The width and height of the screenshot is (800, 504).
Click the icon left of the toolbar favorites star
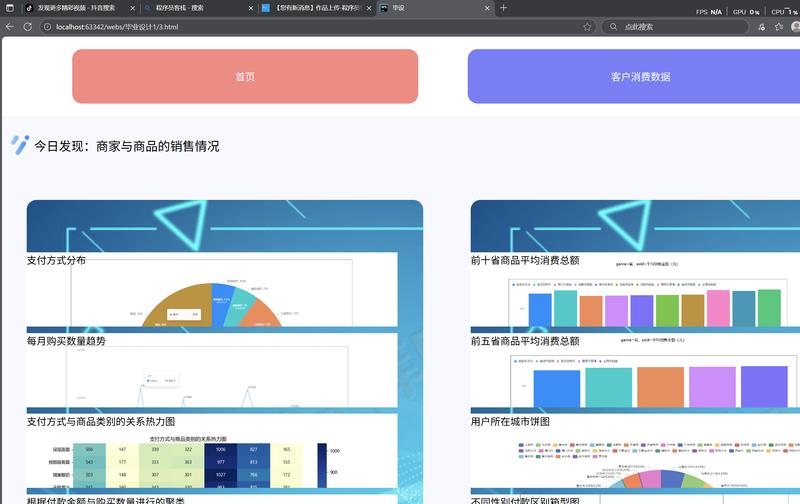click(x=762, y=27)
